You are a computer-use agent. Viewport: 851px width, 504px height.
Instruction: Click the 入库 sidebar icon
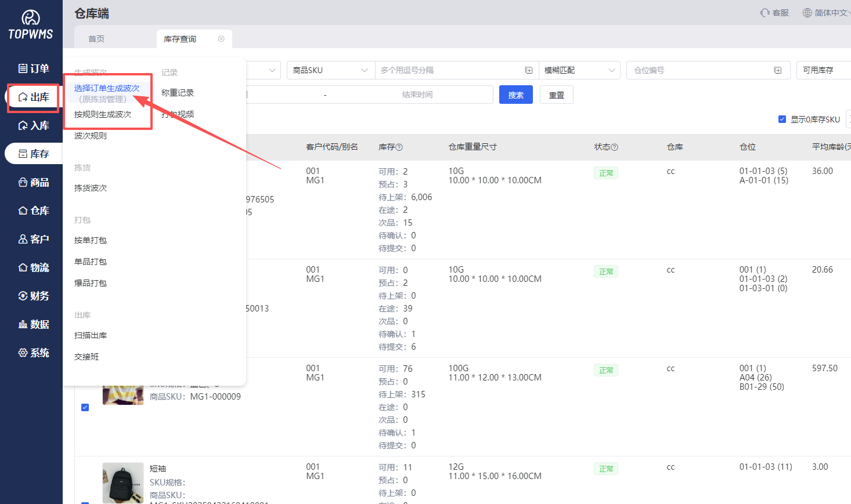pos(23,125)
